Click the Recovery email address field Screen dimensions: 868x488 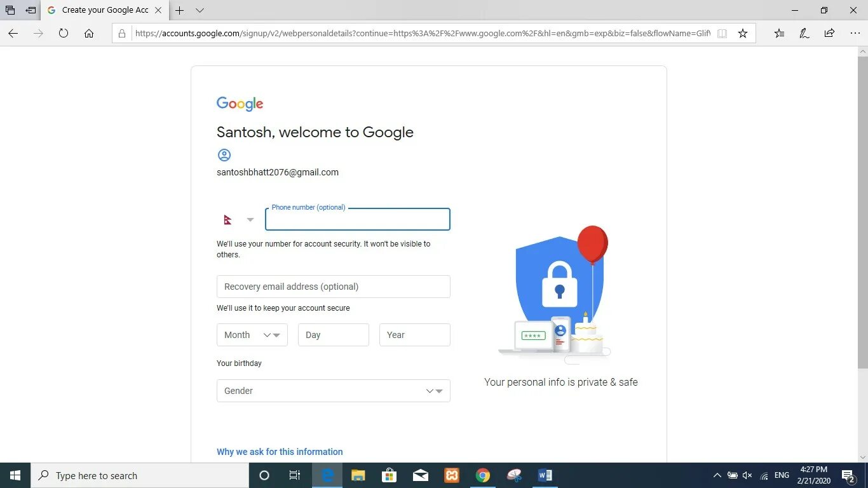coord(334,287)
